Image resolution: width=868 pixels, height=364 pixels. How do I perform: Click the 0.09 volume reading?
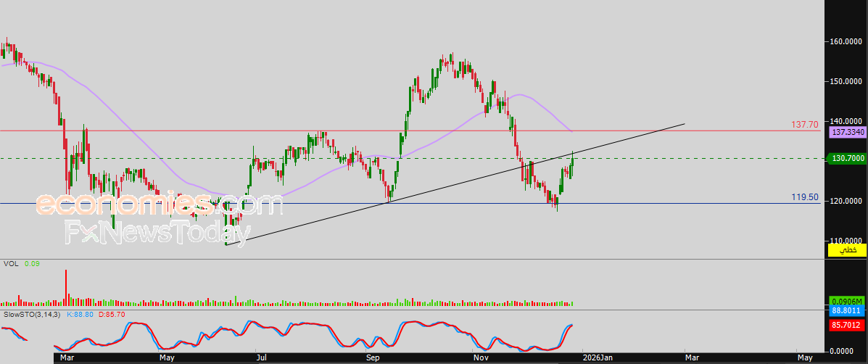(32, 265)
